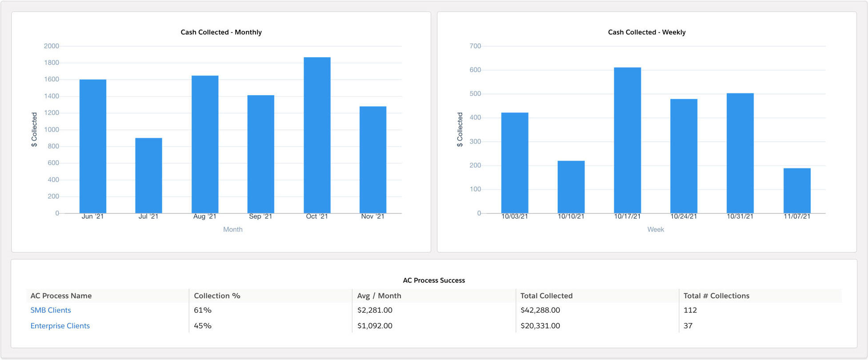Viewport: 868px width, 360px height.
Task: Click the Cash Collected - Monthly chart title
Action: pyautogui.click(x=221, y=32)
